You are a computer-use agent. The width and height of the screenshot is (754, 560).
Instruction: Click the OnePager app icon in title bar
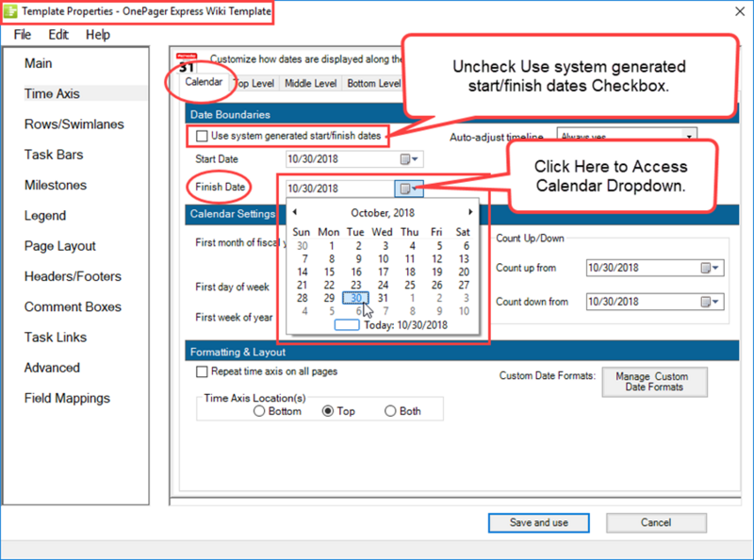pyautogui.click(x=10, y=11)
